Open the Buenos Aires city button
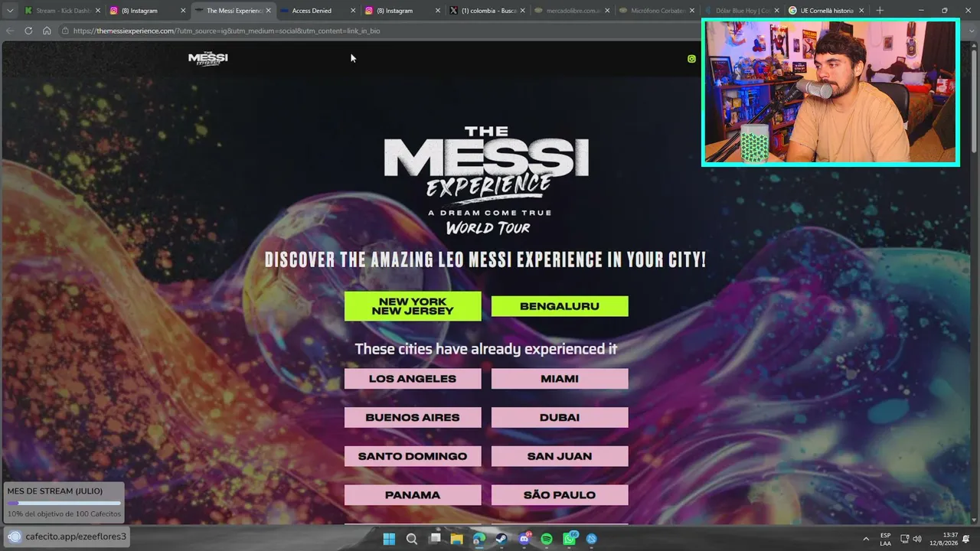The height and width of the screenshot is (551, 980). point(413,418)
